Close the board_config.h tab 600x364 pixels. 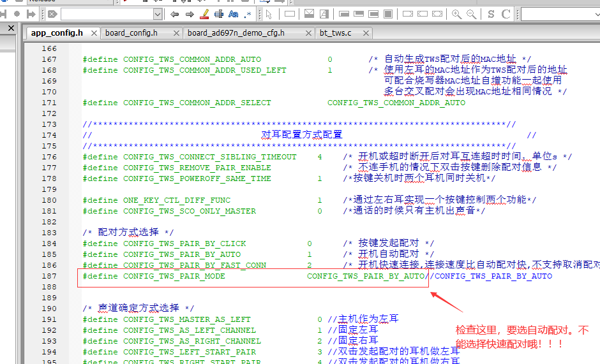[x=176, y=33]
